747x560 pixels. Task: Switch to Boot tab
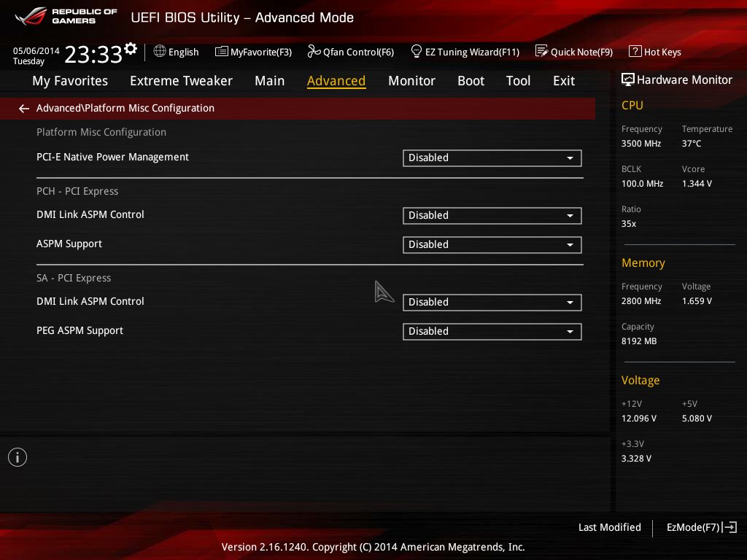coord(471,81)
